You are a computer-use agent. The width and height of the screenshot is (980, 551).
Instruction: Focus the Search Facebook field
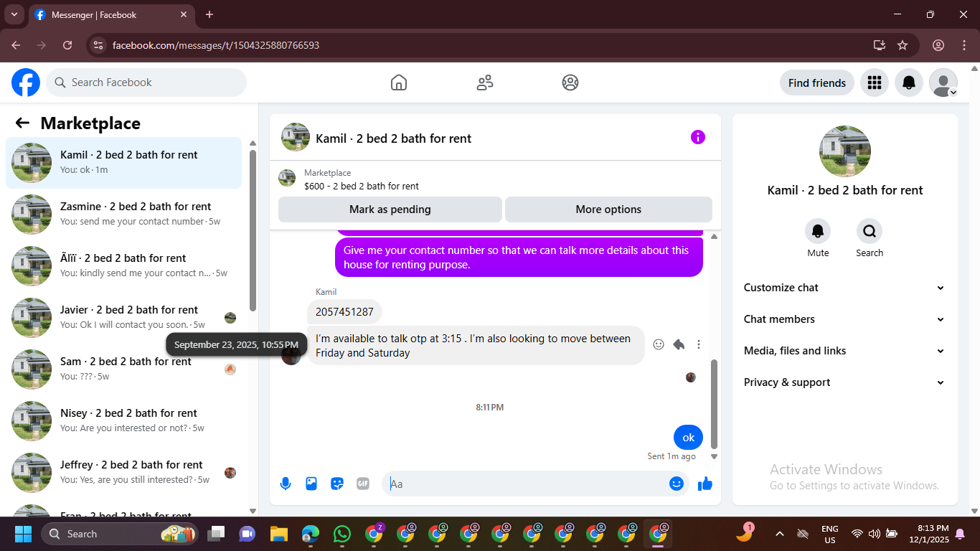(x=146, y=83)
